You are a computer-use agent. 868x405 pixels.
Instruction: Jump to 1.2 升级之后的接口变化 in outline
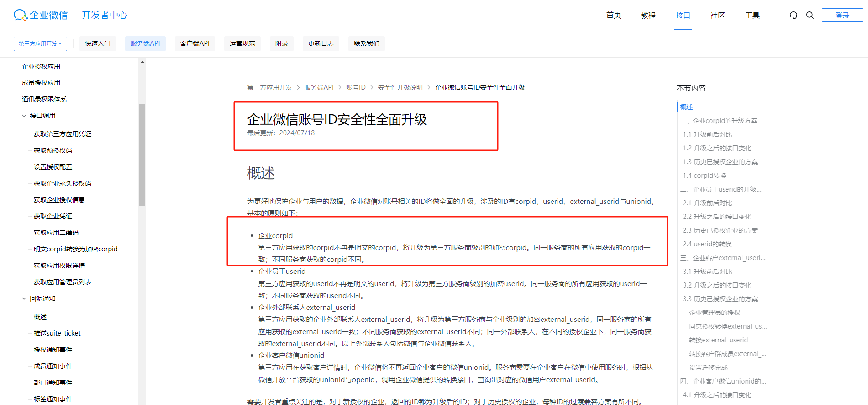coord(717,148)
